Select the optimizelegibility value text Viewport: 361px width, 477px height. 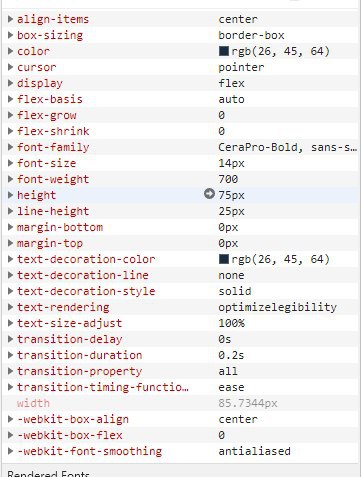[277, 307]
